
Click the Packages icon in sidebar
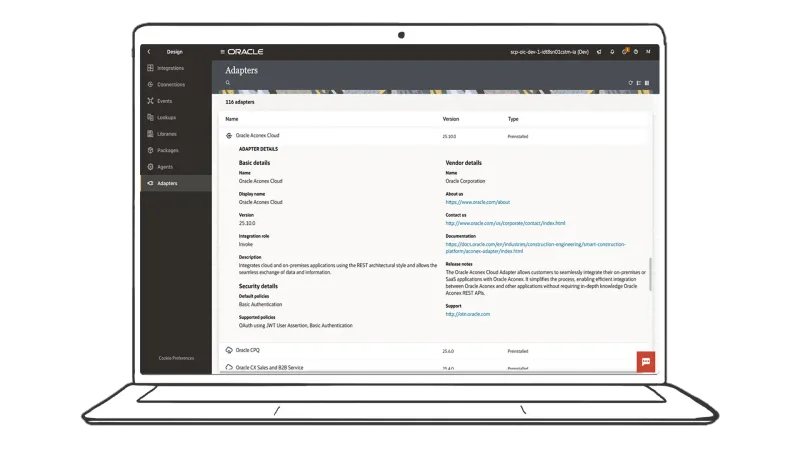point(150,150)
